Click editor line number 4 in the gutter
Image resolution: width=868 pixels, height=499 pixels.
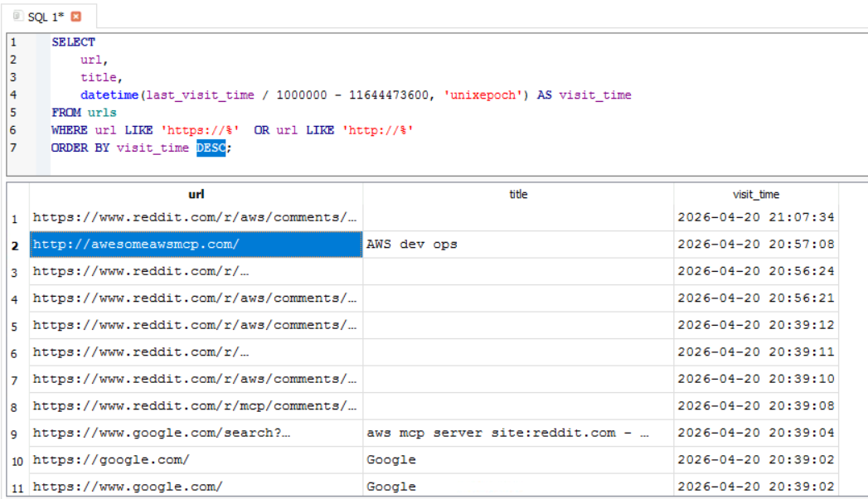click(x=13, y=94)
